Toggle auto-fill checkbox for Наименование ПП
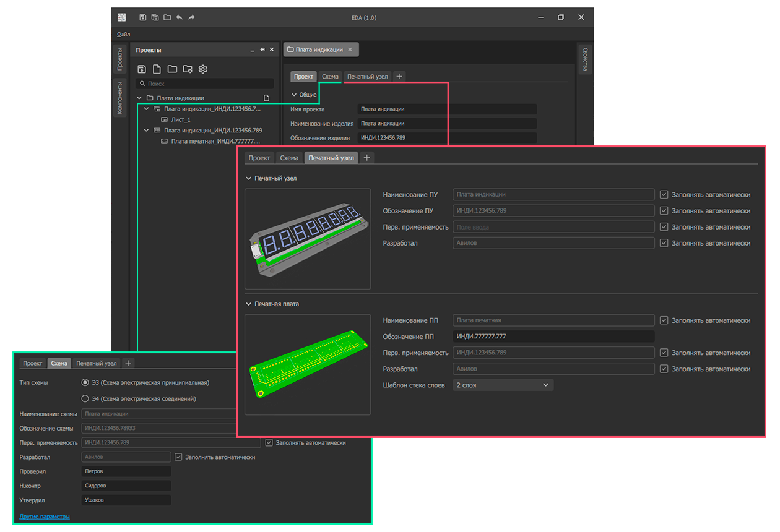 664,320
